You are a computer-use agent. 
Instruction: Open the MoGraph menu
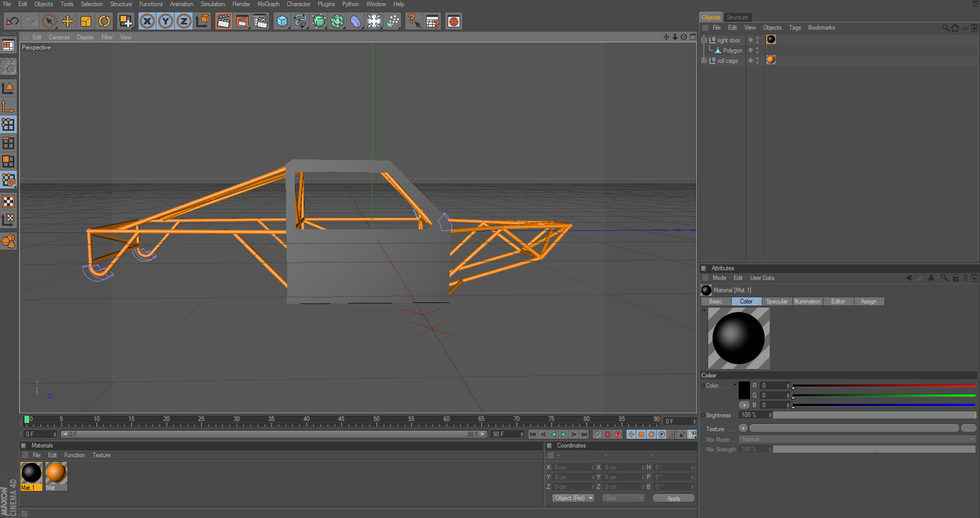click(268, 4)
